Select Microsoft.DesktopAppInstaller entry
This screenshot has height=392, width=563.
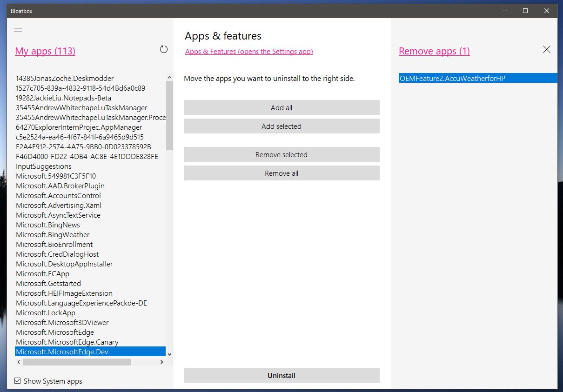[x=90, y=264]
